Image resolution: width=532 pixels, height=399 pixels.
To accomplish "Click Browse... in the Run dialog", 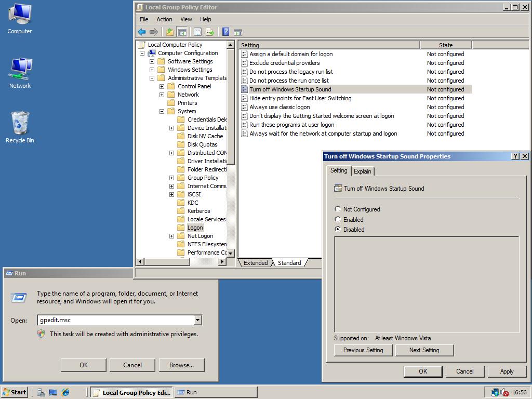I will coord(181,365).
